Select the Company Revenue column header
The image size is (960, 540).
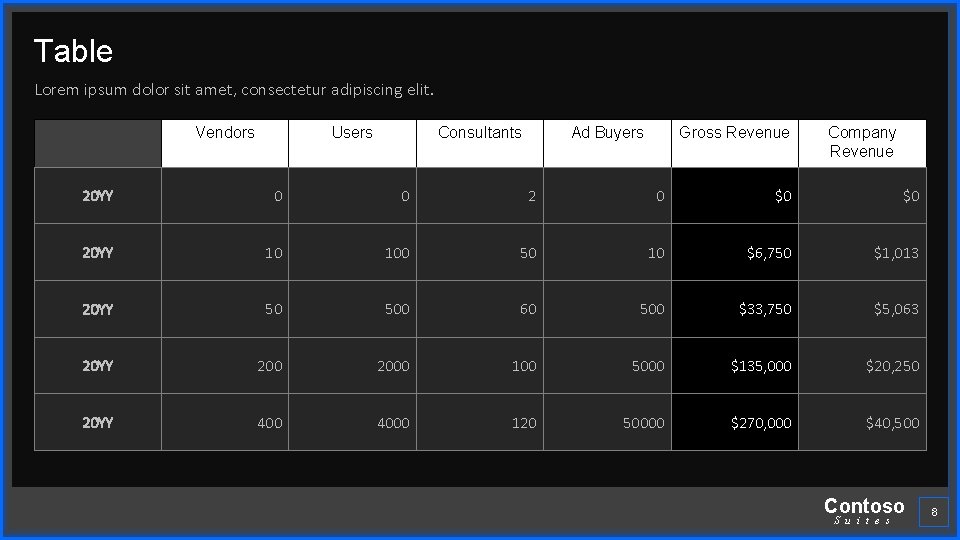[x=862, y=143]
